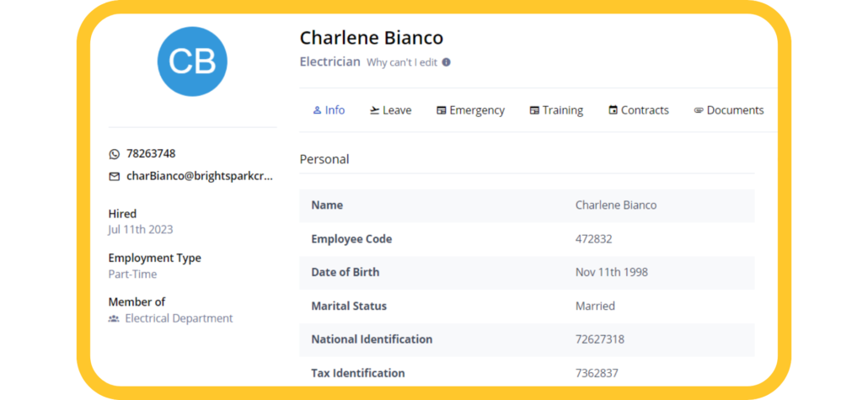
Task: Click the email envelope icon
Action: click(x=114, y=177)
